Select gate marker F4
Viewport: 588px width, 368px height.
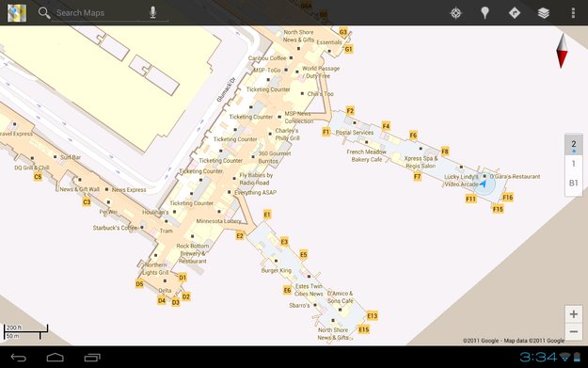pos(386,126)
